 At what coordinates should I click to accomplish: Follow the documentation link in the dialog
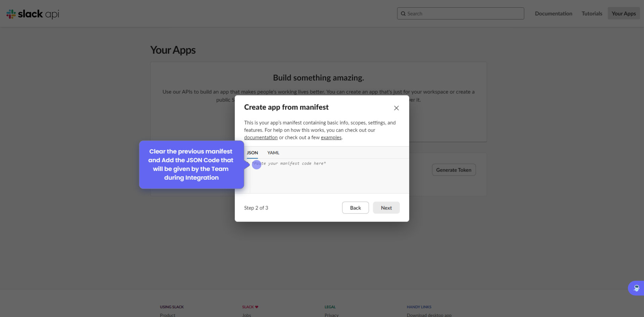(x=261, y=137)
